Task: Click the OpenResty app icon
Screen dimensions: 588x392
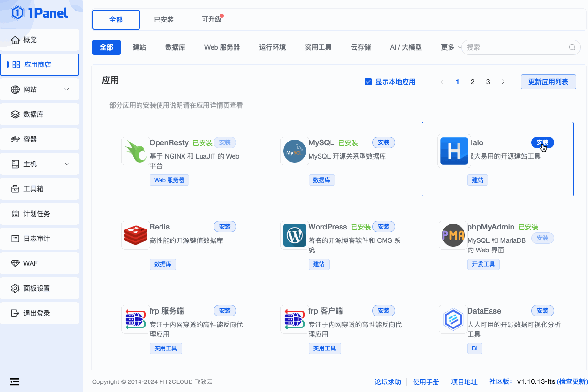Action: (136, 151)
